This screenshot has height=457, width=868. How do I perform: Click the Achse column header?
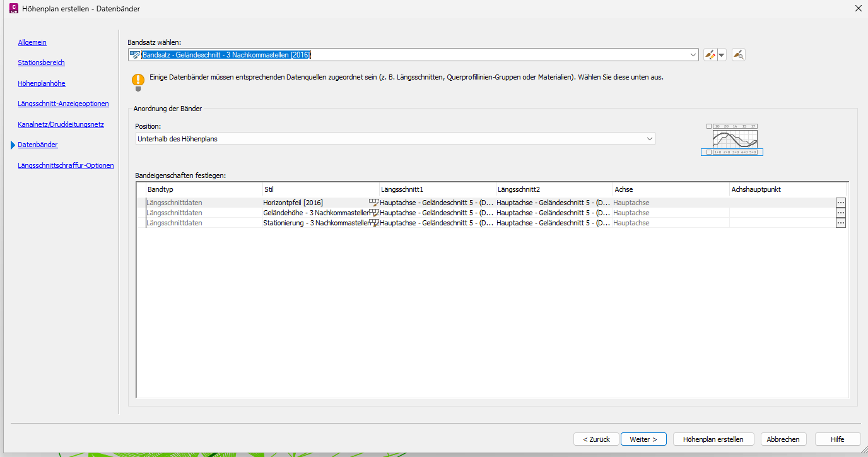click(x=671, y=189)
